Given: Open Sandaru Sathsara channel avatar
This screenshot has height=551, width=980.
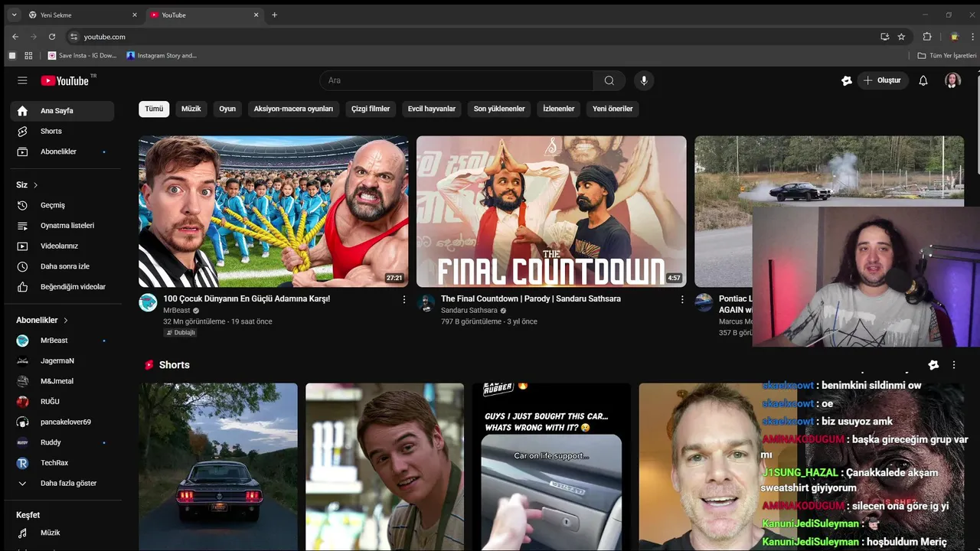Looking at the screenshot, I should 426,302.
